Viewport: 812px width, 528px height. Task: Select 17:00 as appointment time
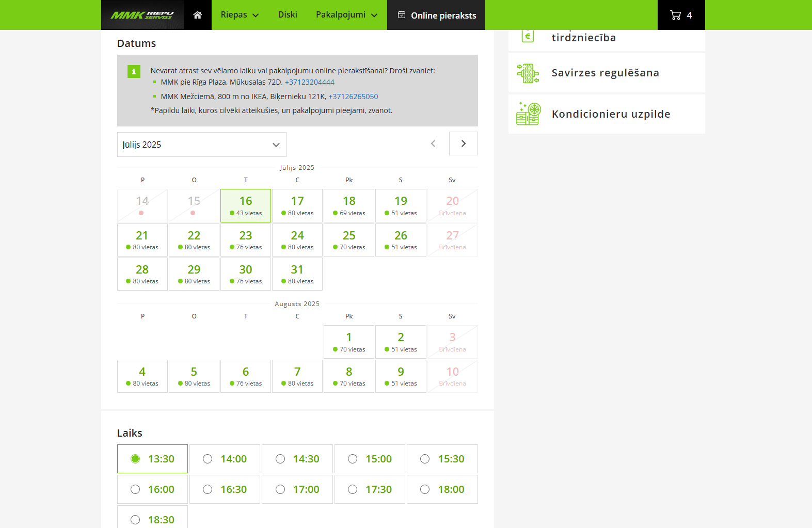click(297, 489)
